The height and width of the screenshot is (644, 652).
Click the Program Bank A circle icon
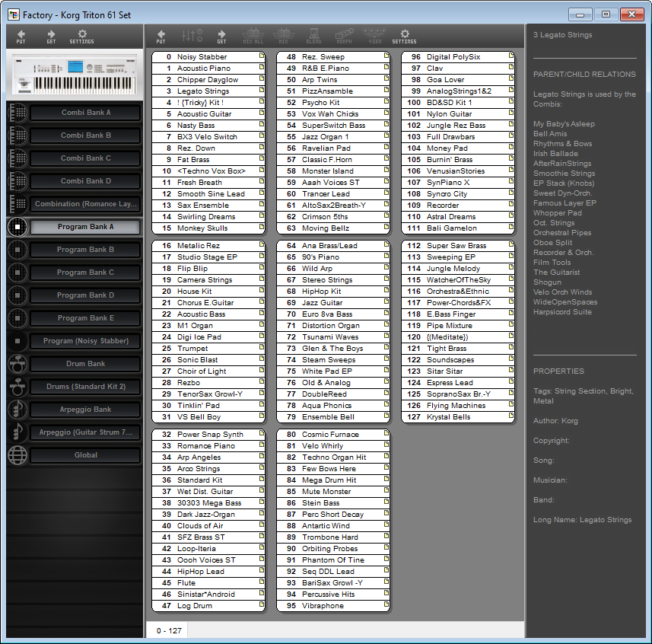click(17, 227)
